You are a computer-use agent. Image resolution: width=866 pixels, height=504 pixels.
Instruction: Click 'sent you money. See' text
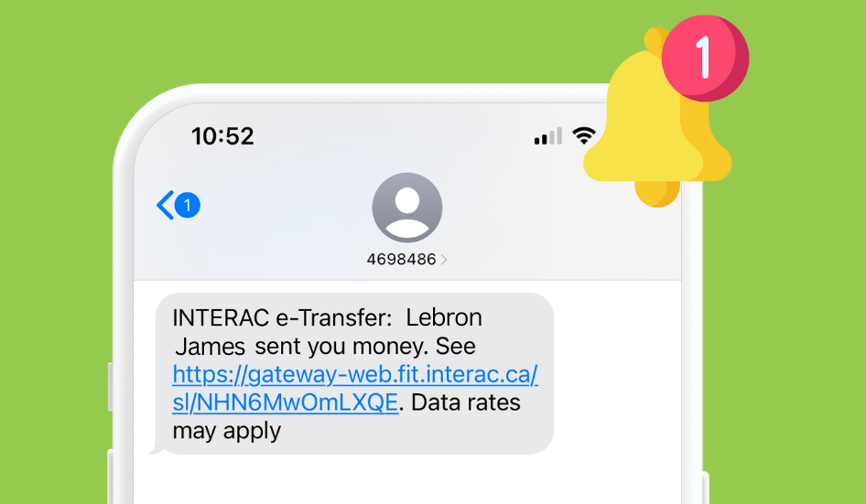coord(365,346)
